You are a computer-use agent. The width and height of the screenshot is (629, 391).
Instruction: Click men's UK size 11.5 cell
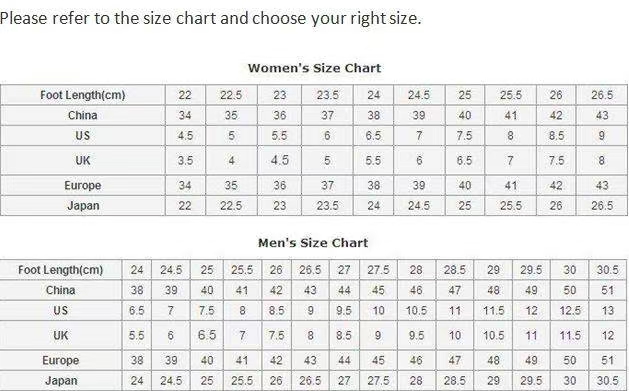click(x=570, y=335)
